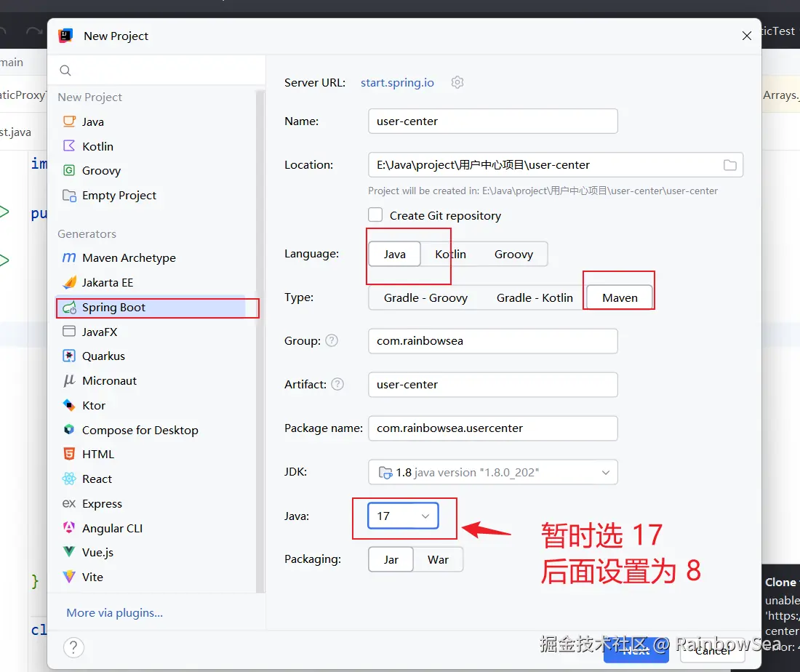The image size is (800, 672).
Task: Choose the Vite generator icon
Action: (69, 577)
